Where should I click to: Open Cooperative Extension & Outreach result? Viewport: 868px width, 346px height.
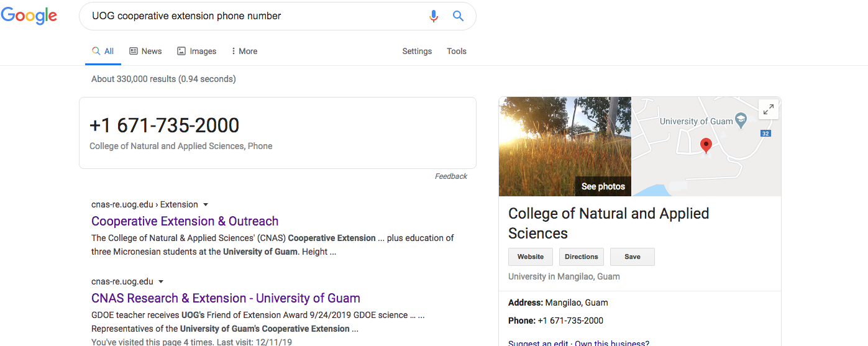[x=185, y=221]
